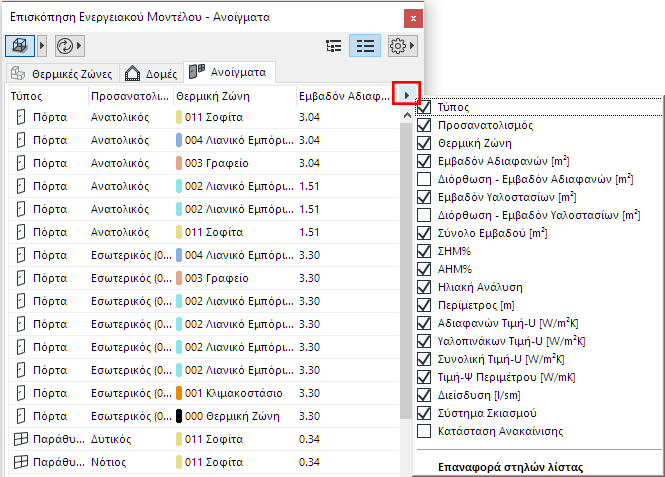The image size is (665, 477).
Task: Toggle the ΣΗΜ% column checkbox
Action: [424, 251]
